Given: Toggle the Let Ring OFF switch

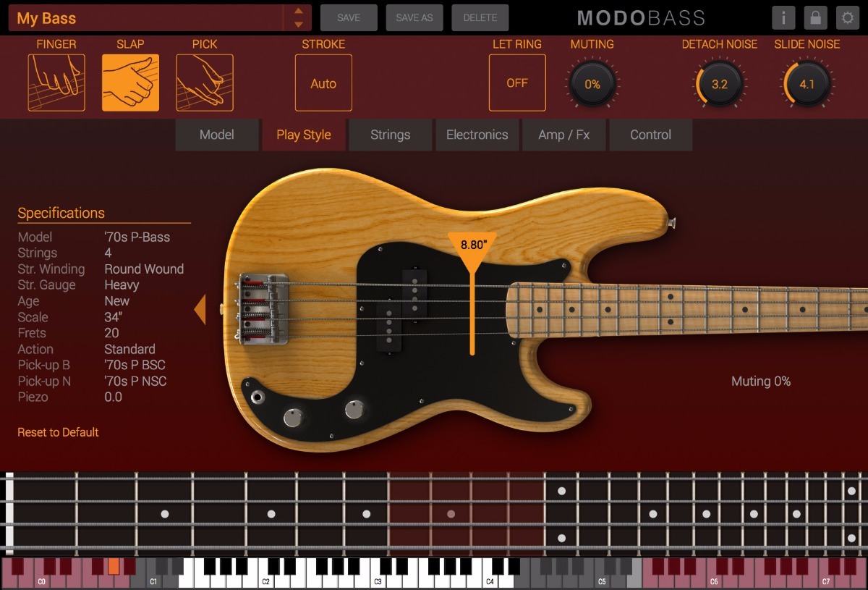Looking at the screenshot, I should click(517, 83).
